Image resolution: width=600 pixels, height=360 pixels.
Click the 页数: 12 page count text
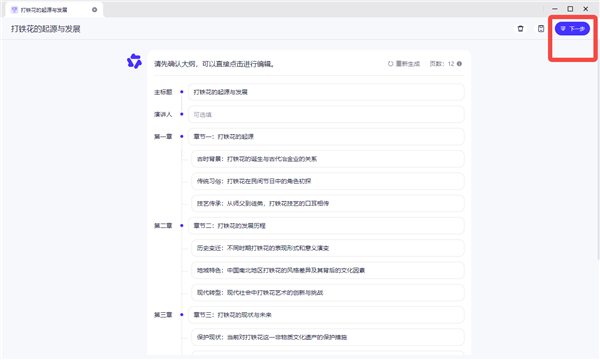[x=442, y=64]
